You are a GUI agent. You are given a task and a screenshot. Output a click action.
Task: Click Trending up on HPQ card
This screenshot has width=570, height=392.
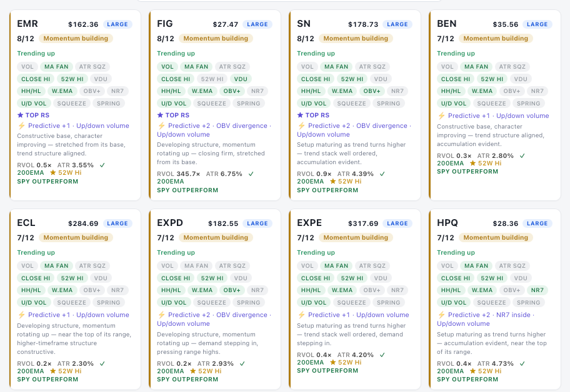coord(456,253)
